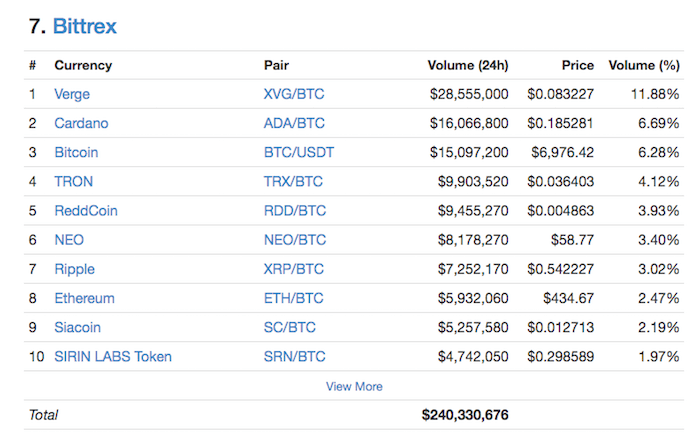Click the 3.40% volume share

[658, 240]
